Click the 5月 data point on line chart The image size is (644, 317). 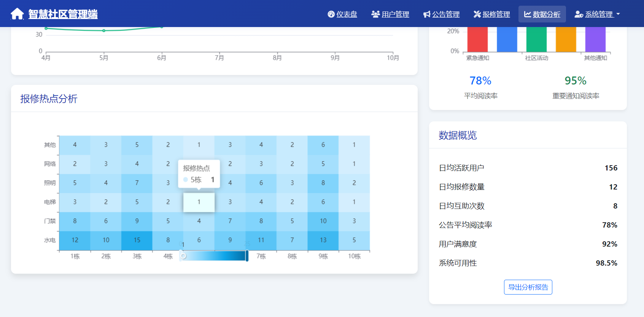104,30
